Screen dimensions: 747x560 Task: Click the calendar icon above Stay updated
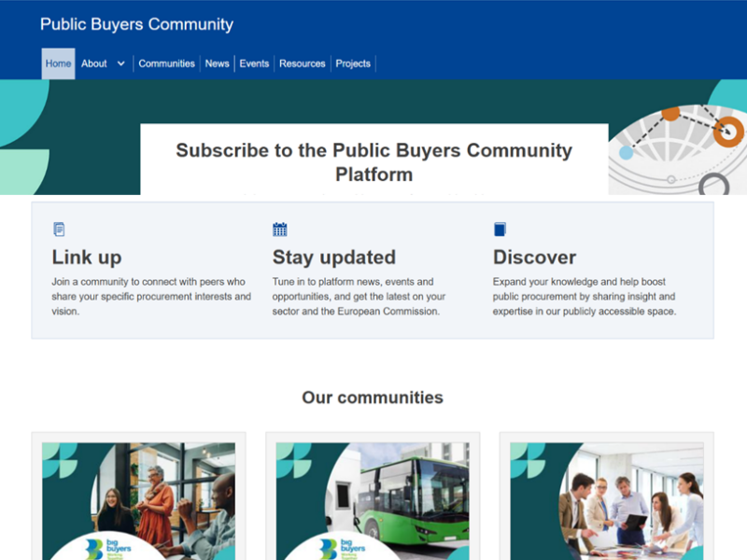[279, 230]
